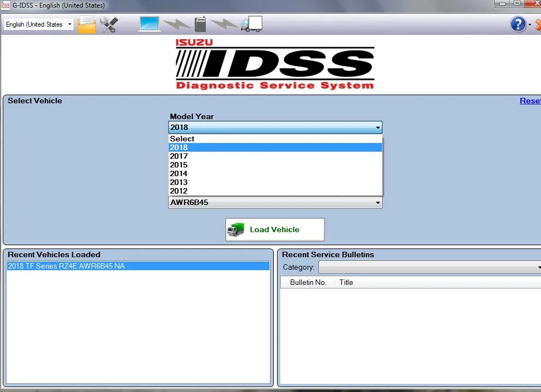Open the Category dropdown in Service Bulletins
Screen dimensions: 541x392
click(x=429, y=267)
